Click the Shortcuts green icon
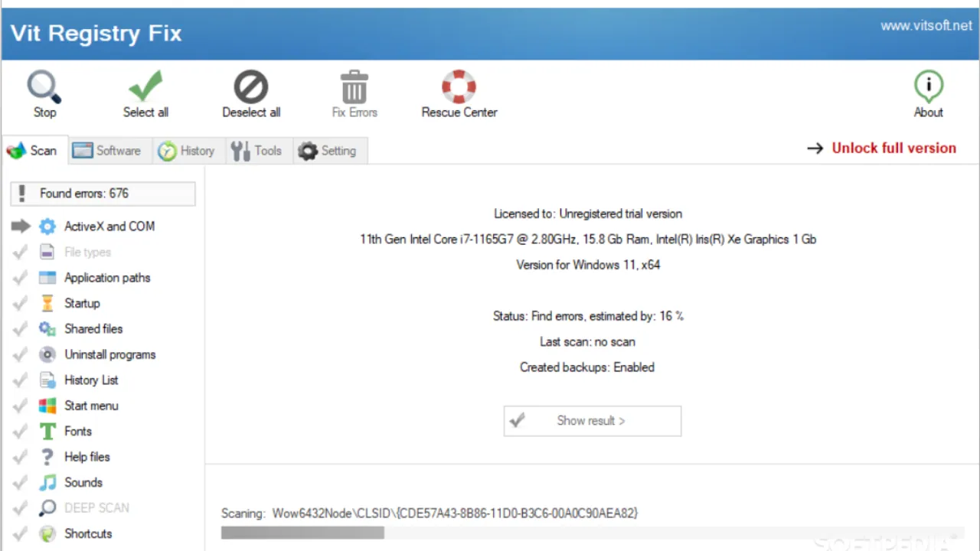980x551 pixels. click(x=47, y=534)
